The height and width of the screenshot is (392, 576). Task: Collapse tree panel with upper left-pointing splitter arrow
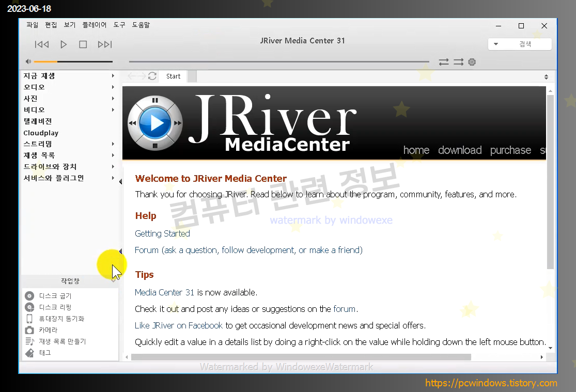pyautogui.click(x=120, y=181)
